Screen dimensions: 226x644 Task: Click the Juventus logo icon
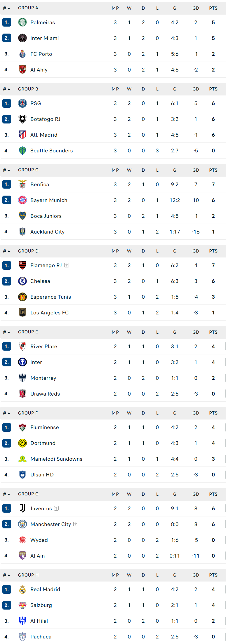tap(22, 508)
